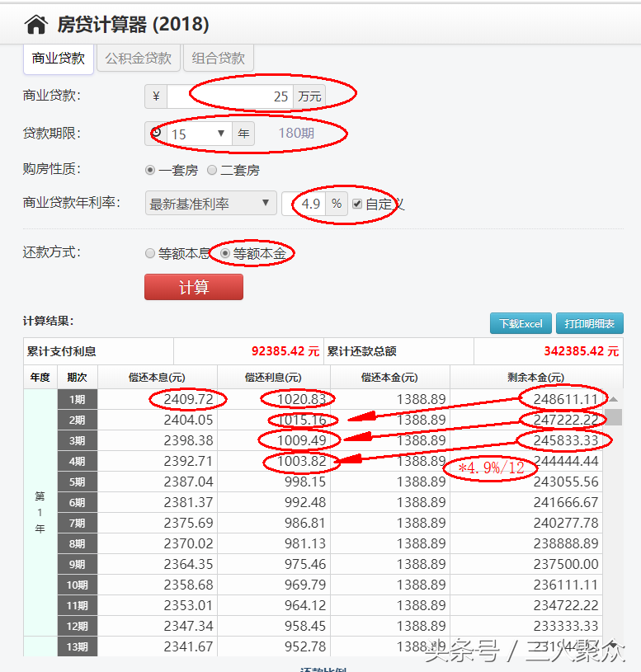The width and height of the screenshot is (641, 672).
Task: Click the percent sign beside interest rate
Action: coord(337,204)
